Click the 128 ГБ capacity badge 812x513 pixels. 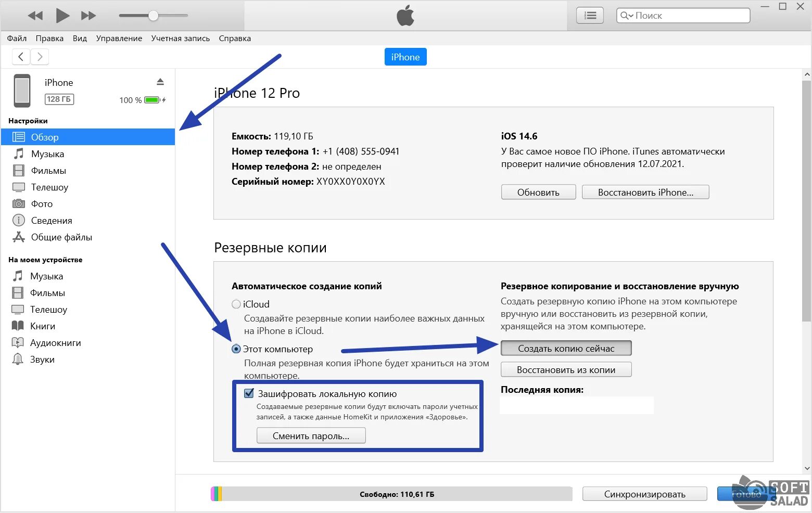coord(59,99)
